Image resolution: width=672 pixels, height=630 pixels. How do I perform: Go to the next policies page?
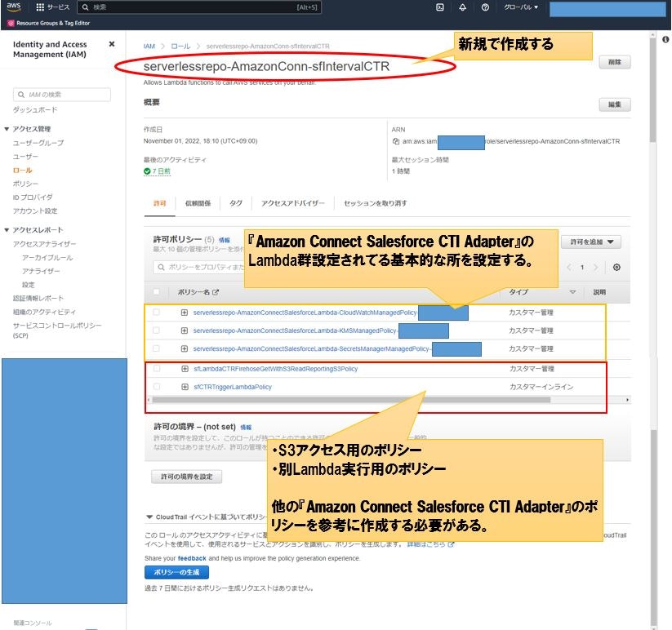[595, 267]
